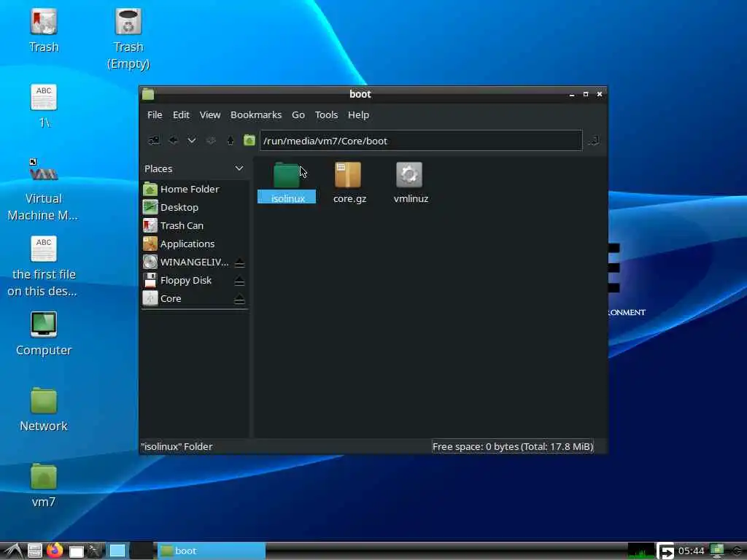Eject the Floppy Disk
Image resolution: width=747 pixels, height=560 pixels.
pyautogui.click(x=239, y=281)
